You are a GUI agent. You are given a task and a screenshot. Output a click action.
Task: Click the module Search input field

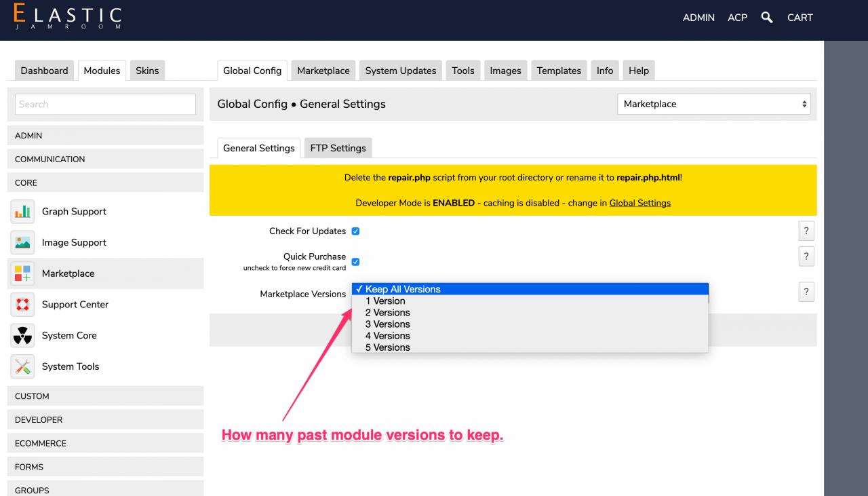[x=105, y=104]
